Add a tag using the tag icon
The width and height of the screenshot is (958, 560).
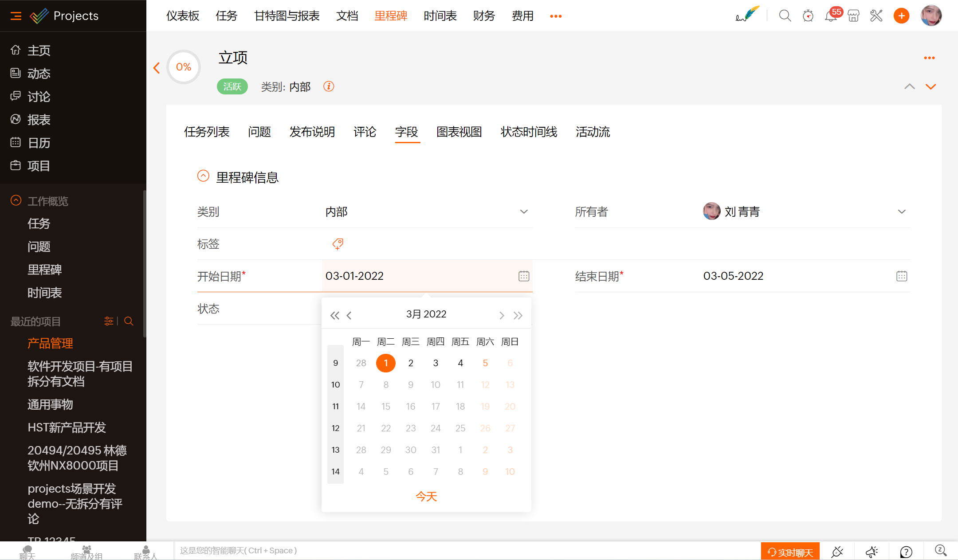pyautogui.click(x=338, y=244)
